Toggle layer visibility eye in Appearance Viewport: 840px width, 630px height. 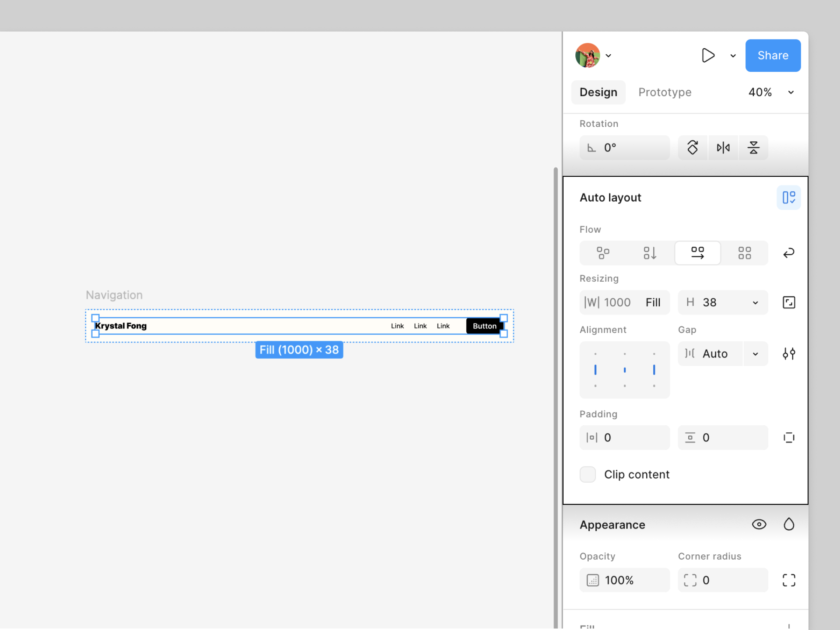coord(759,524)
